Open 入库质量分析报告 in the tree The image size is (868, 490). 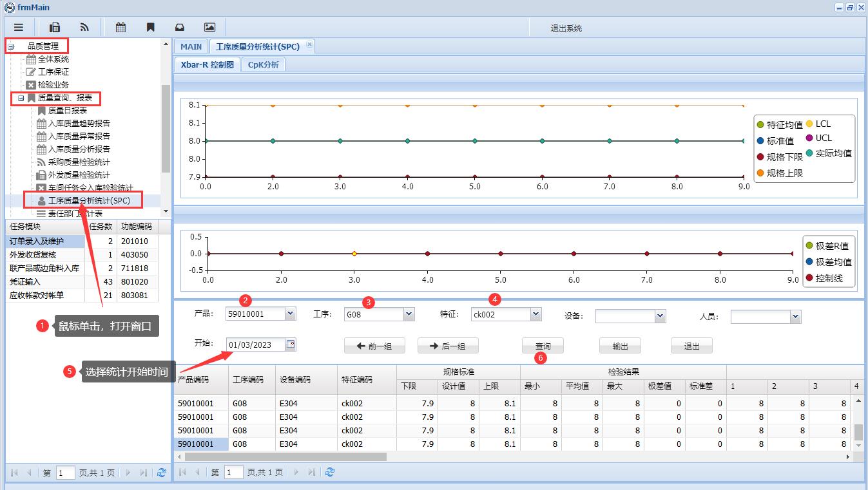79,149
